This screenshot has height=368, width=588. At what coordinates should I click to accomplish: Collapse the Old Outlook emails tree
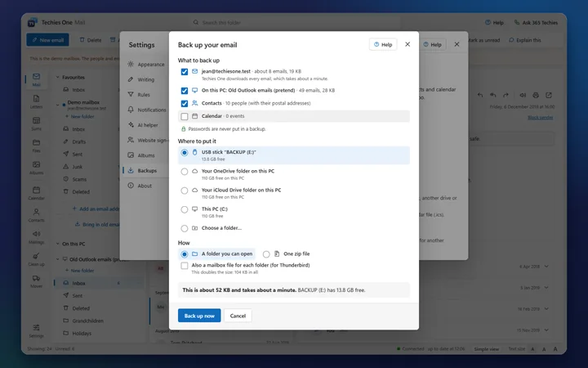click(x=58, y=258)
